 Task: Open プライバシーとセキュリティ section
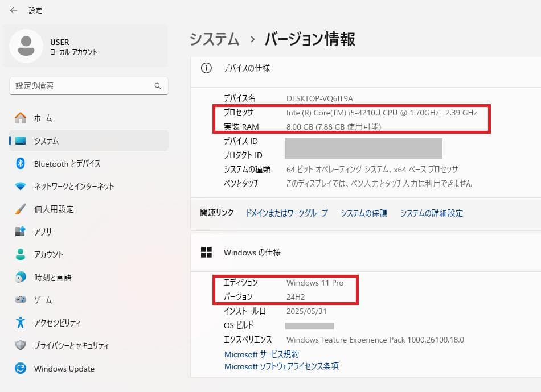click(89, 345)
